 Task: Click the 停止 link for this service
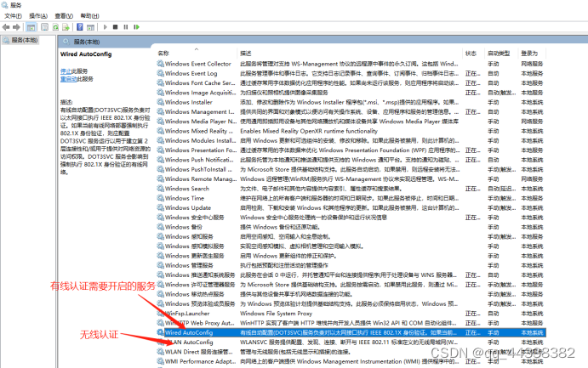[66, 71]
